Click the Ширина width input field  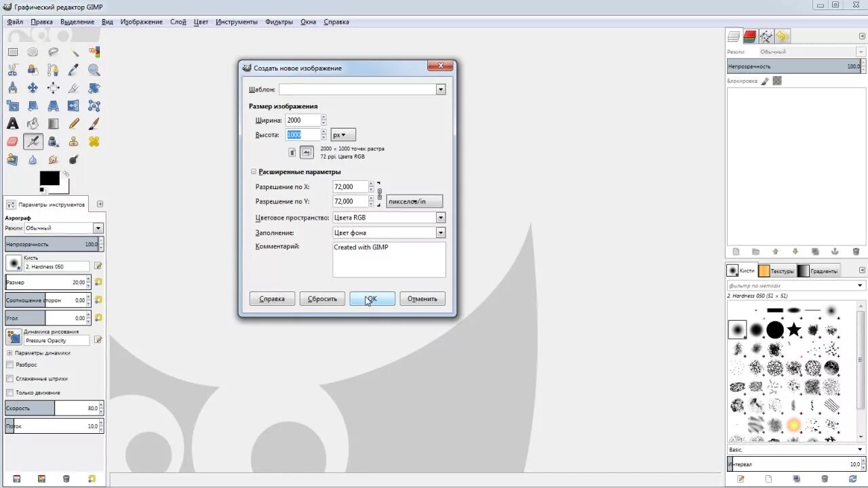click(302, 120)
